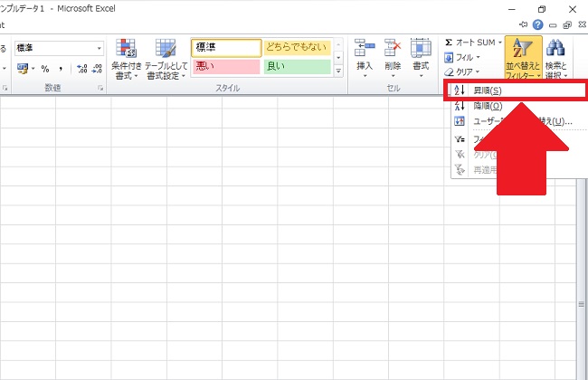Expand the Clear (クリア) dropdown arrow
Image resolution: width=588 pixels, height=380 pixels.
coord(478,71)
